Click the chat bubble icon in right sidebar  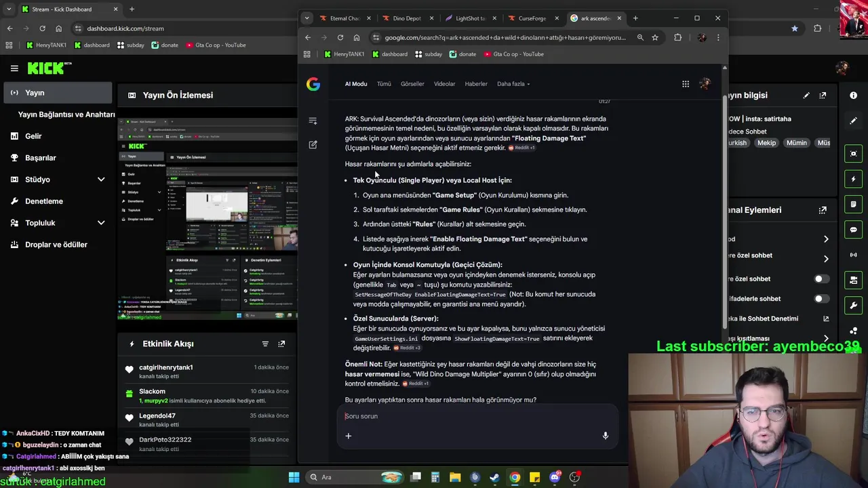pyautogui.click(x=853, y=230)
